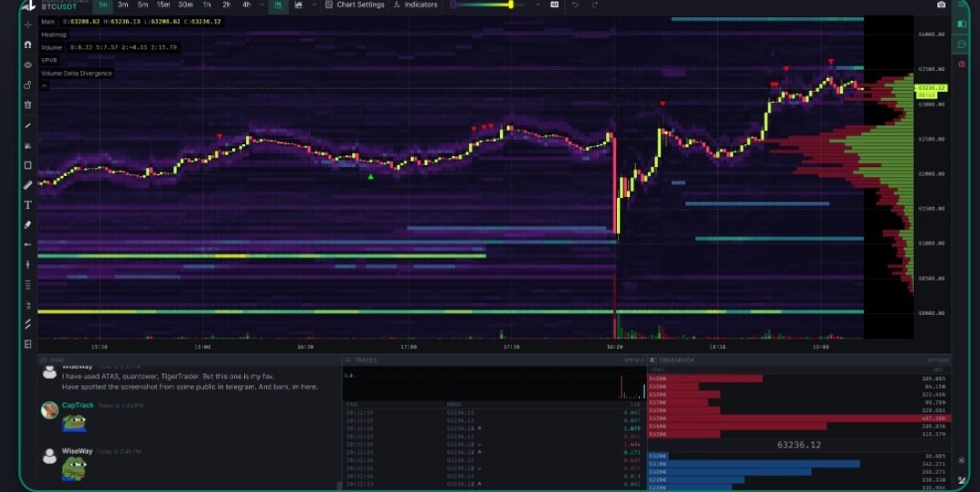980x492 pixels.
Task: Click the green up triangle marker on chart
Action: pyautogui.click(x=370, y=177)
